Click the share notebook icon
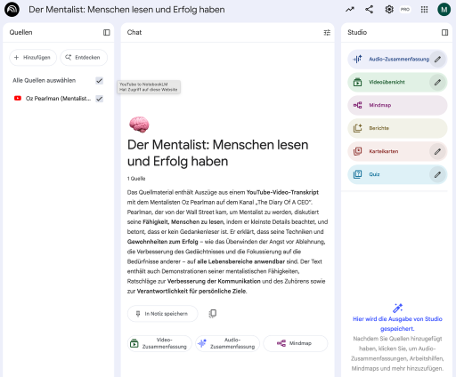Screen dimensions: 456x377 (x=369, y=9)
